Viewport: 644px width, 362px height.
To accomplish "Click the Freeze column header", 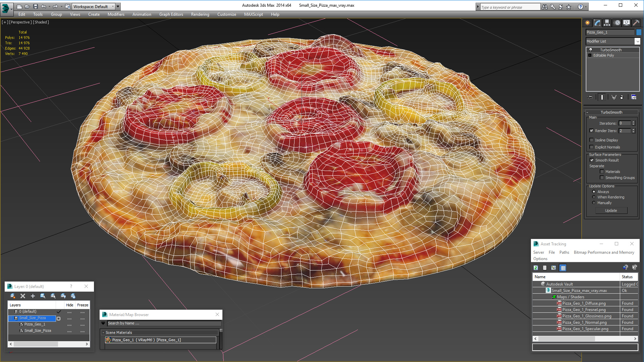I will coord(83,305).
